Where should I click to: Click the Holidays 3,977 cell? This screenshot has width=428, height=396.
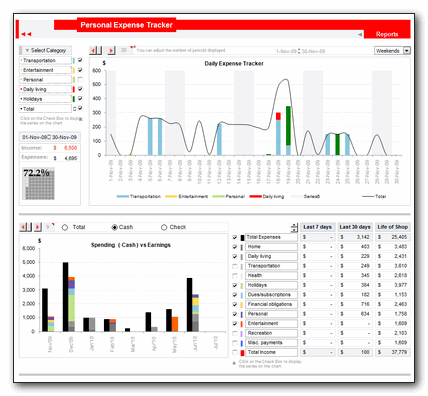[x=393, y=285]
